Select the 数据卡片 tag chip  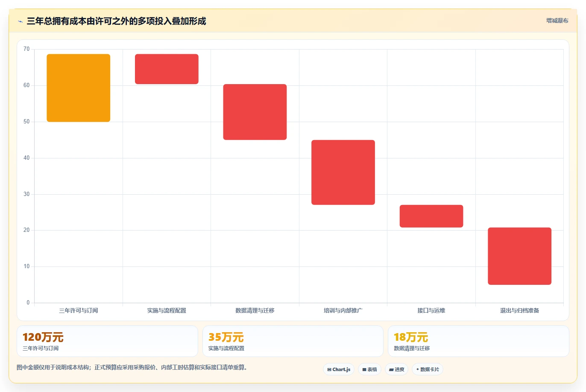point(428,369)
